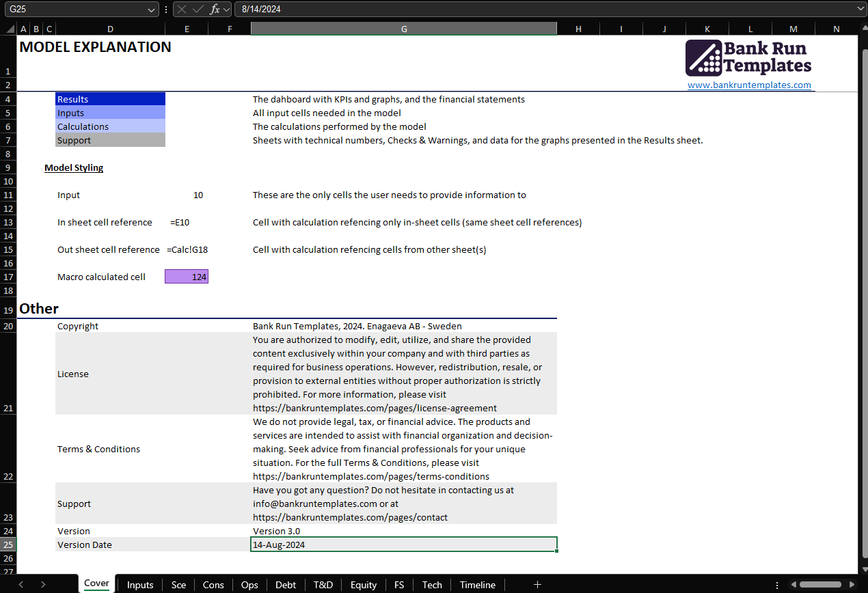868x593 pixels.
Task: Click the Enter checkmark icon in formula bar
Action: 198,9
